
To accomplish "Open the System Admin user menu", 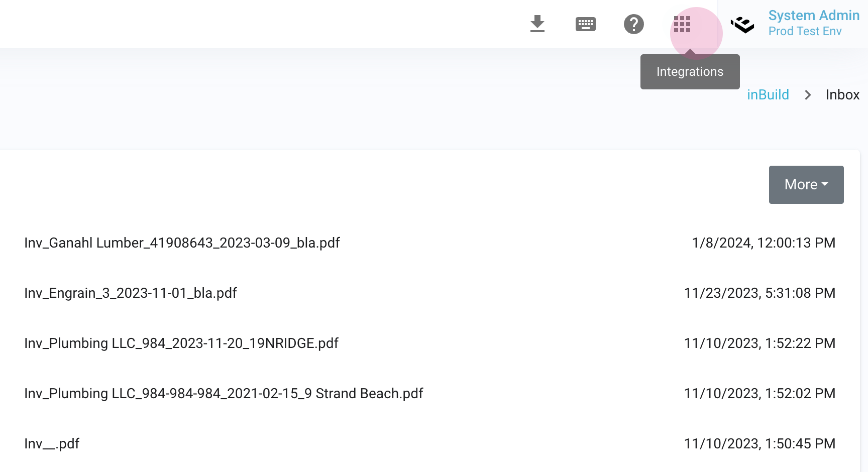I will (814, 16).
